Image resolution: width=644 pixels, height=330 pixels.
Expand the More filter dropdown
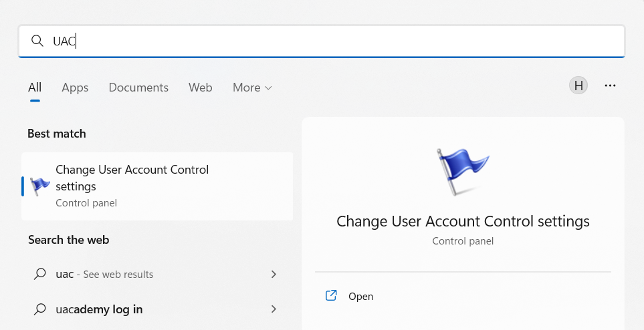click(x=252, y=88)
